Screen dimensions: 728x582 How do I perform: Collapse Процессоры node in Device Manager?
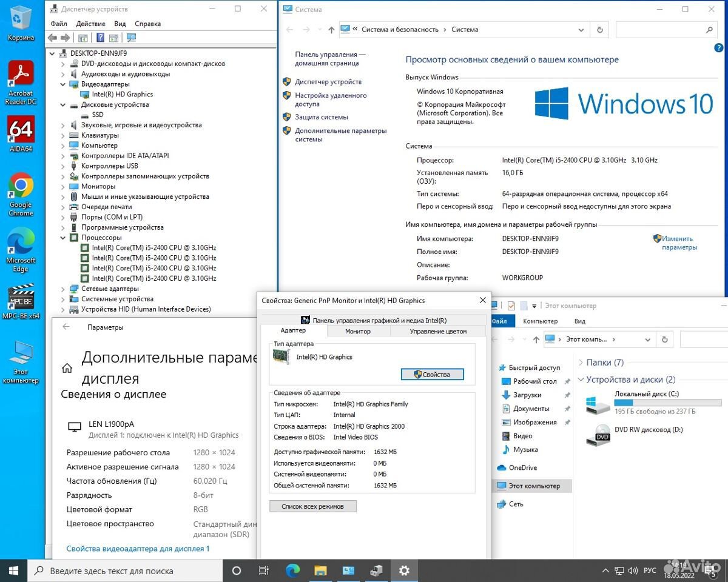(63, 238)
